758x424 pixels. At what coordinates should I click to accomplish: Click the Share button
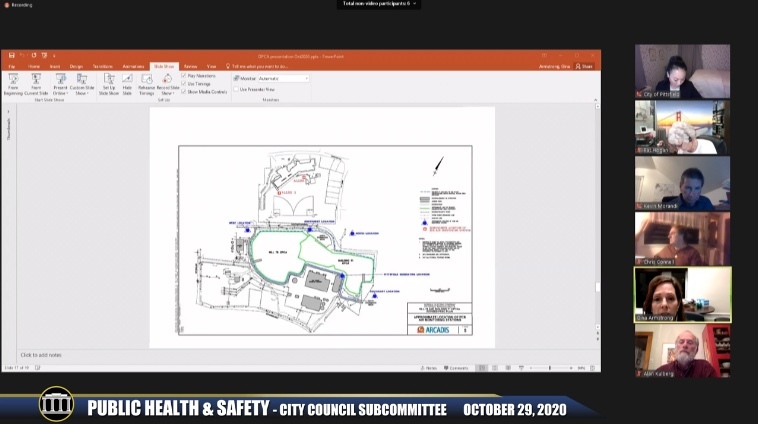point(585,66)
